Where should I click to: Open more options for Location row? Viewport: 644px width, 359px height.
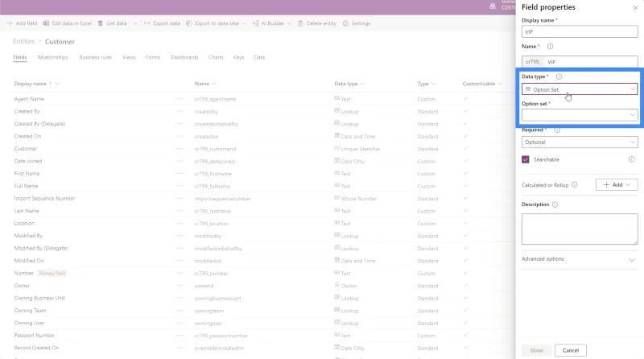point(180,224)
